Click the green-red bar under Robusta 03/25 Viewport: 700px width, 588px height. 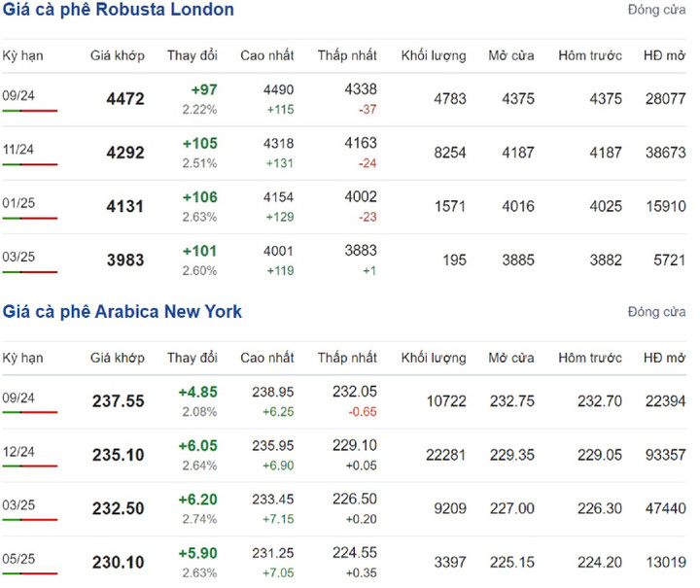coord(29,272)
